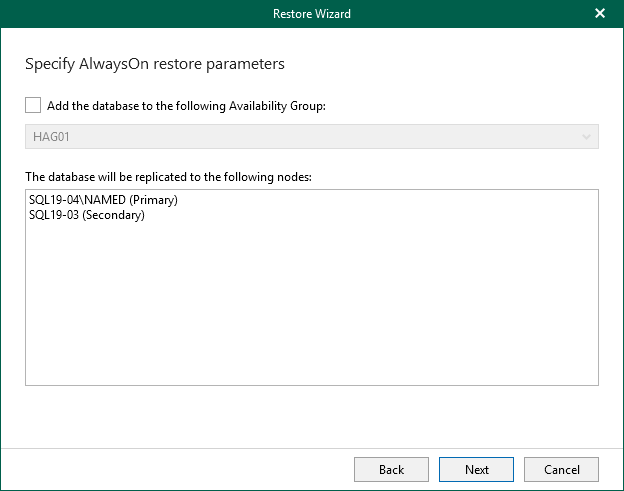624x491 pixels.
Task: Click the SQL19-03 server name text
Action: [53, 215]
